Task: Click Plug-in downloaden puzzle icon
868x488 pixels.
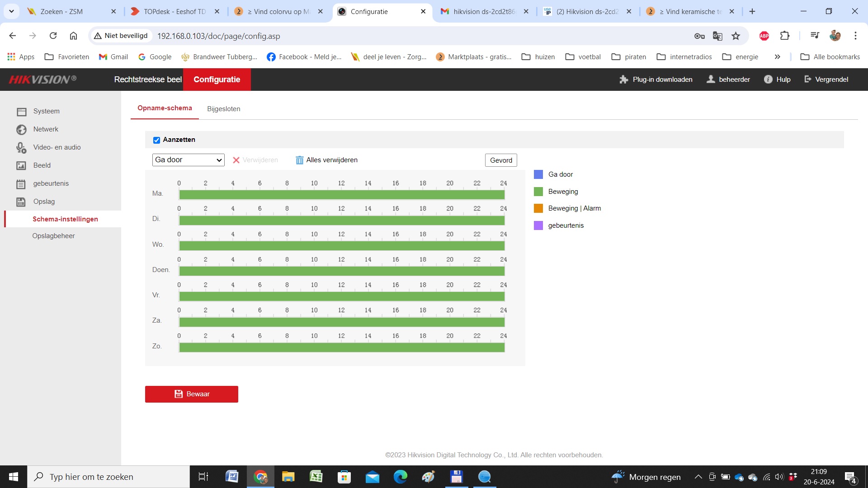Action: point(624,80)
